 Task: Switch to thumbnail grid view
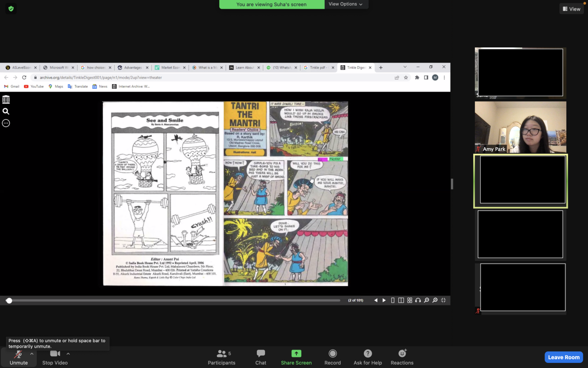[410, 300]
